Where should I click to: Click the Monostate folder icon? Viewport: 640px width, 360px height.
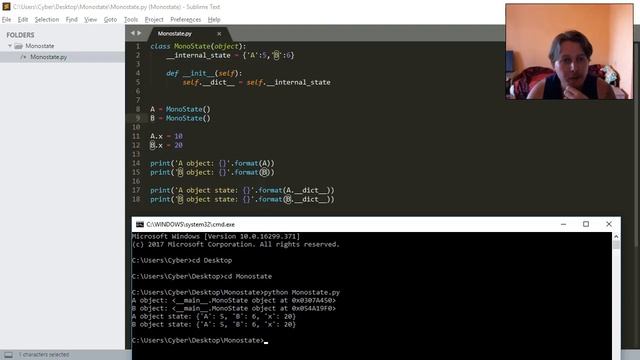(18, 46)
